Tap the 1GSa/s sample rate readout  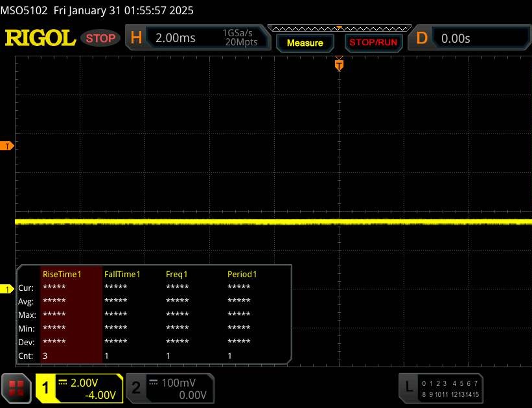click(x=238, y=33)
